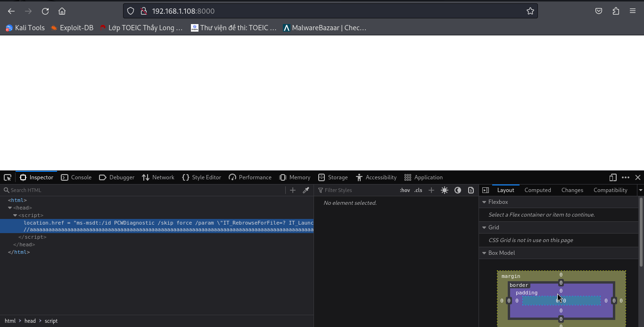Click the shield tracking protection icon
Image resolution: width=644 pixels, height=327 pixels.
[132, 11]
